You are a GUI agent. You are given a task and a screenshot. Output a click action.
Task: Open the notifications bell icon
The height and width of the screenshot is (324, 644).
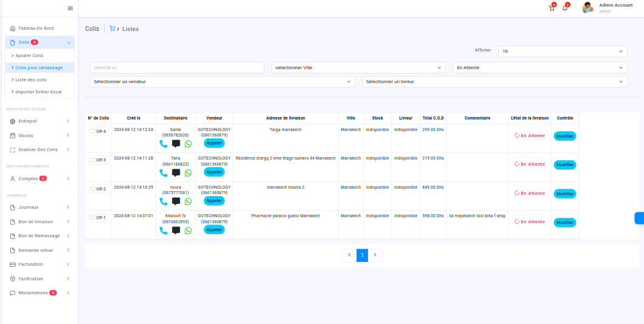(x=565, y=8)
